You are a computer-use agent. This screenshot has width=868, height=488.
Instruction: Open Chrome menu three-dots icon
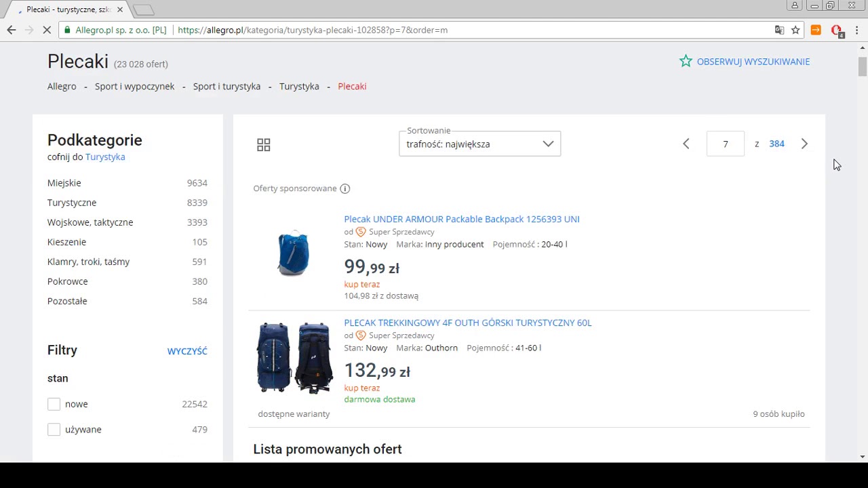click(x=857, y=30)
